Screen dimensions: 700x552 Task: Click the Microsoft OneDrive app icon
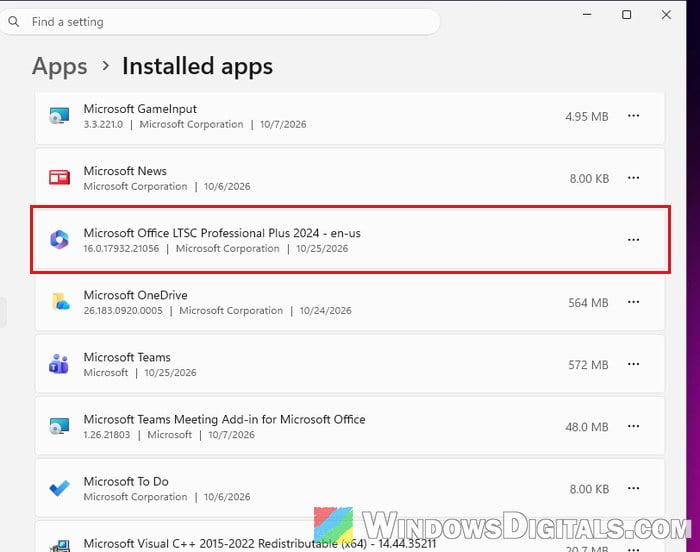pos(60,302)
